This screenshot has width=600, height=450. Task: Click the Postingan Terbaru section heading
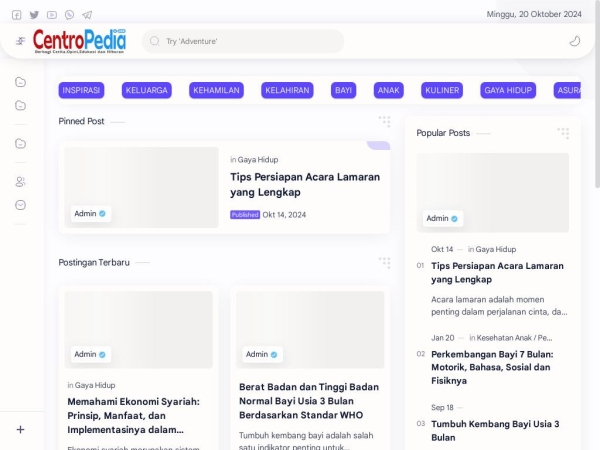pos(94,262)
